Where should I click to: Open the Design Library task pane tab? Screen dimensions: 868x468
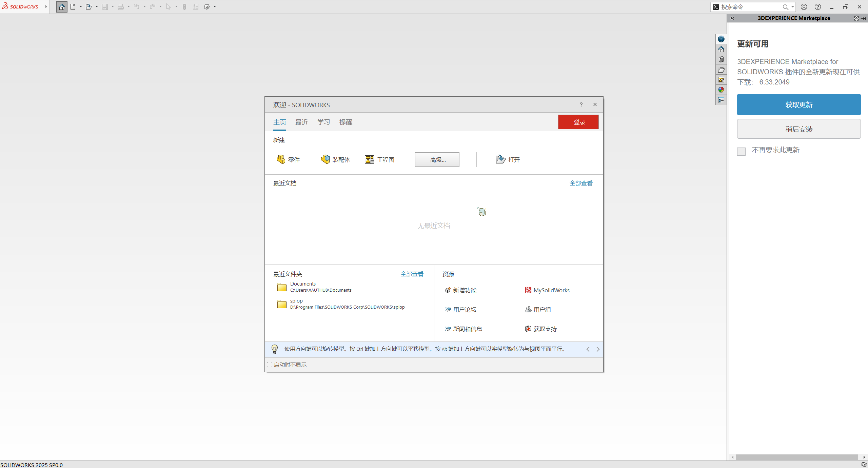721,59
